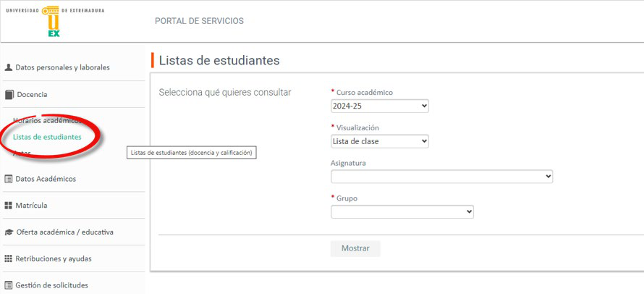Open Gestión de solicitudes section
This screenshot has height=294, width=644.
click(52, 285)
